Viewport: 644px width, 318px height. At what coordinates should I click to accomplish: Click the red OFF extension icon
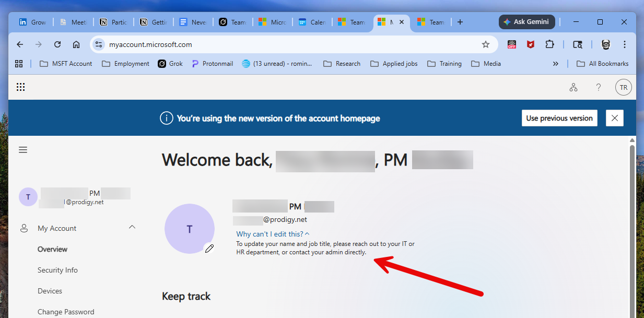click(x=512, y=44)
